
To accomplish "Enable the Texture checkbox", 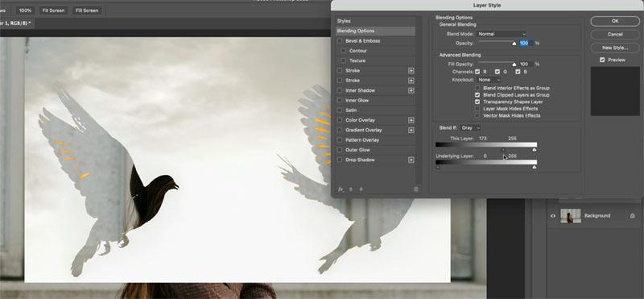I will (344, 60).
